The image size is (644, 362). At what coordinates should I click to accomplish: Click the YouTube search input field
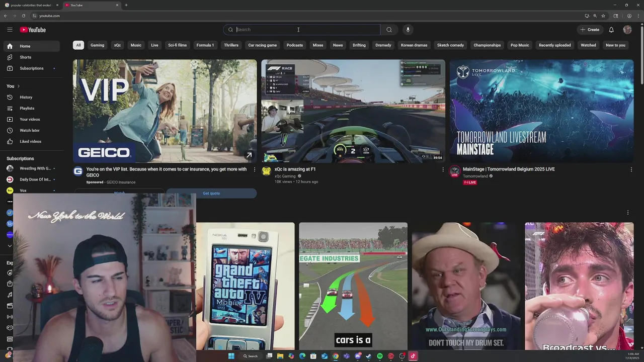(302, 30)
